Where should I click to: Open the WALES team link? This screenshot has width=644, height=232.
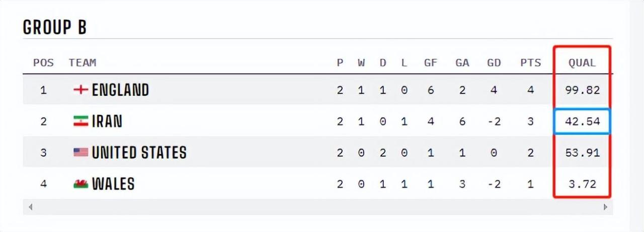[113, 184]
